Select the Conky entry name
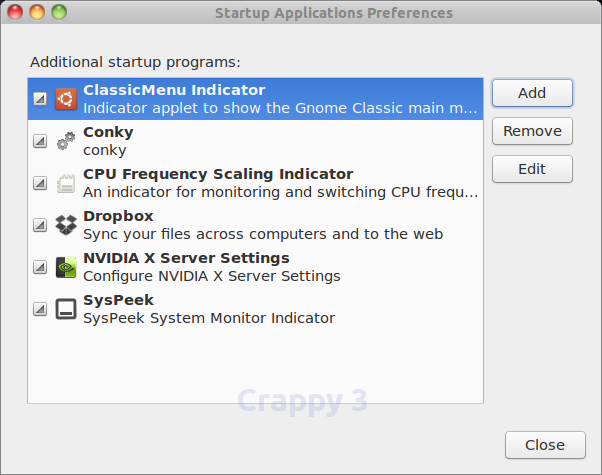Image resolution: width=602 pixels, height=475 pixels. [108, 132]
